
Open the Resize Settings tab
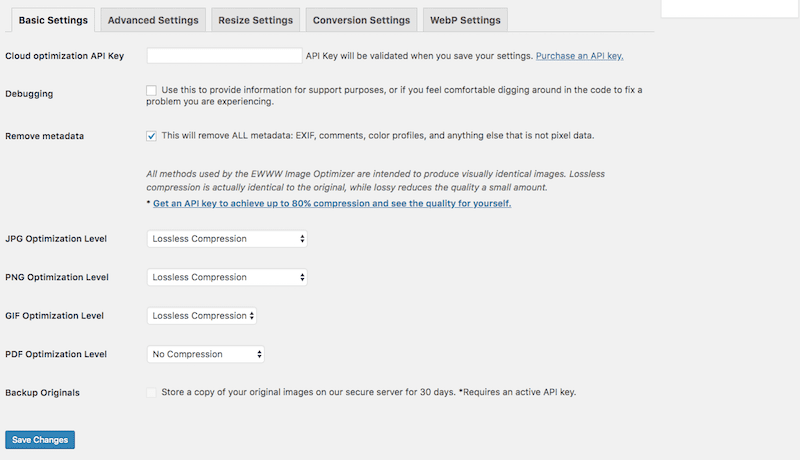[256, 20]
